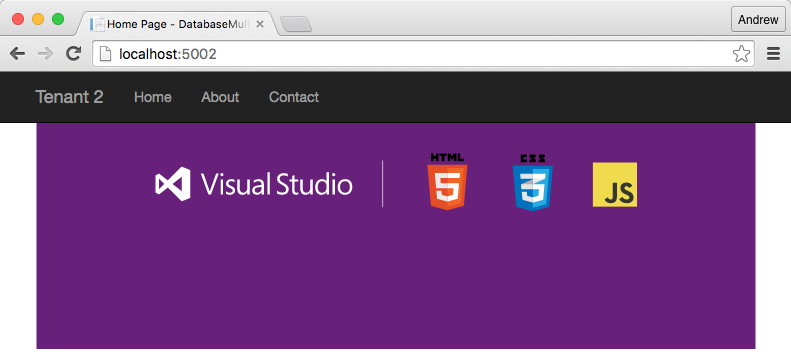Bookmark this page with the star icon
Image resolution: width=791 pixels, height=362 pixels.
(x=741, y=53)
